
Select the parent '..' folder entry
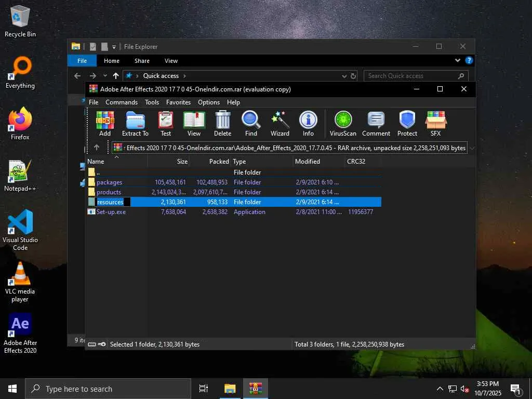234,172
